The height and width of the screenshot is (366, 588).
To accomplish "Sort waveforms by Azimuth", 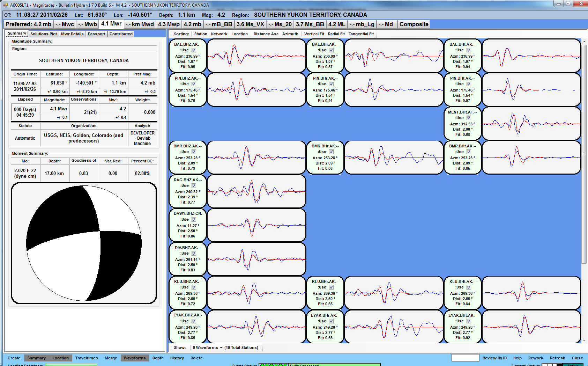I will tap(290, 34).
